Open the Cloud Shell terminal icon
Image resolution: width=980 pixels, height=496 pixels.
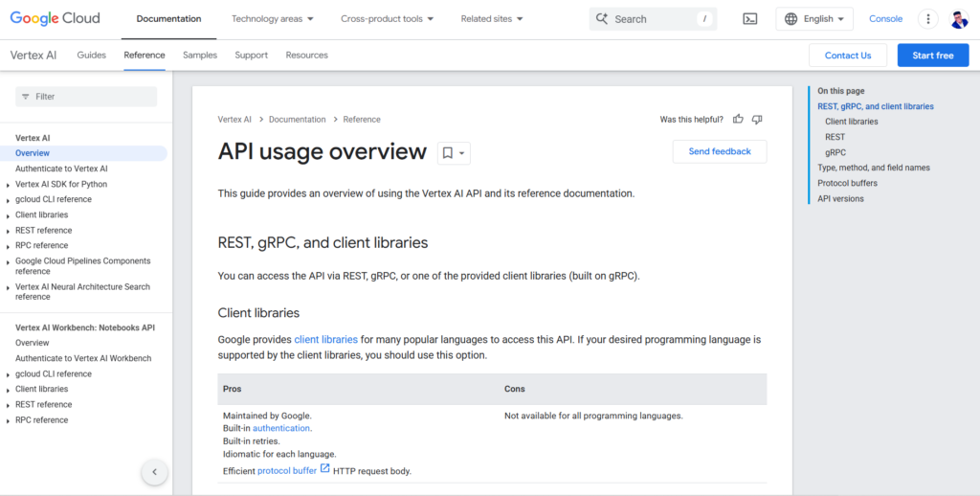tap(750, 19)
